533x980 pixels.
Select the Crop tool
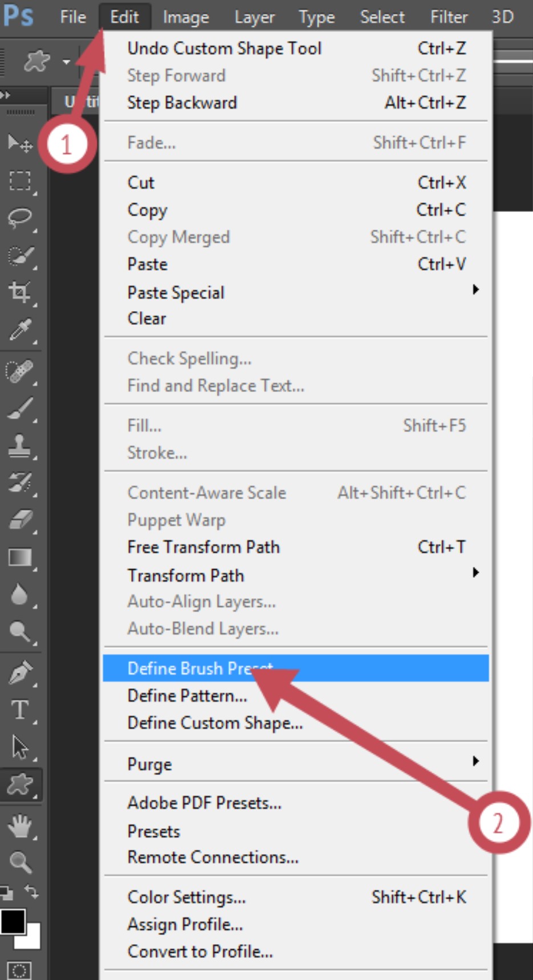click(20, 293)
